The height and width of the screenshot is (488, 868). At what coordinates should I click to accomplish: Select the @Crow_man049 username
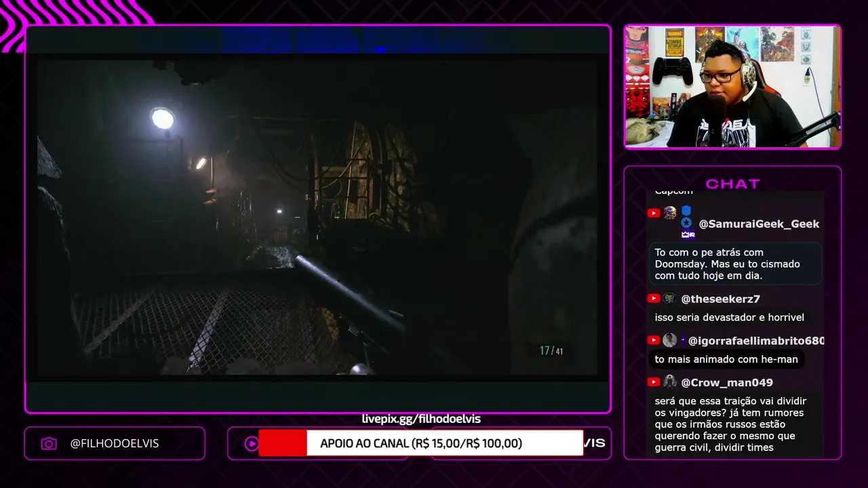coord(727,383)
